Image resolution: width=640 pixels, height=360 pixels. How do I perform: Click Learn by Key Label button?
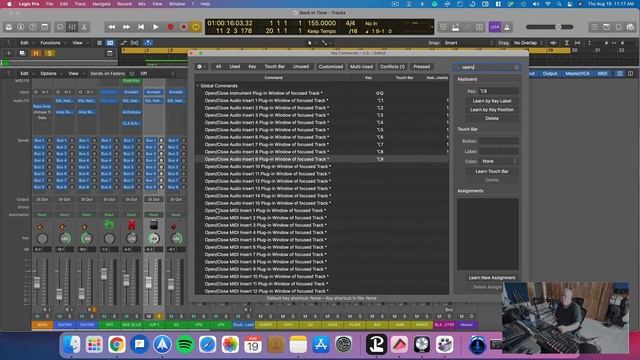tap(492, 101)
